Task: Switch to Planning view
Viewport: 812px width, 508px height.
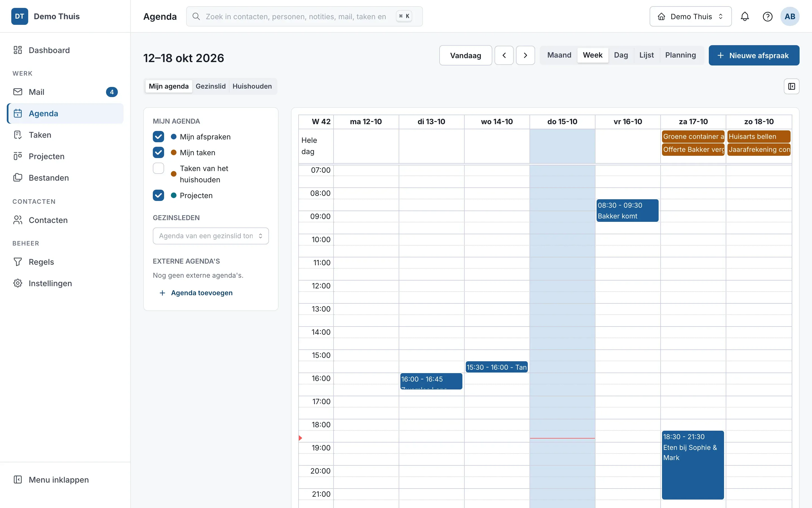Action: [680, 55]
